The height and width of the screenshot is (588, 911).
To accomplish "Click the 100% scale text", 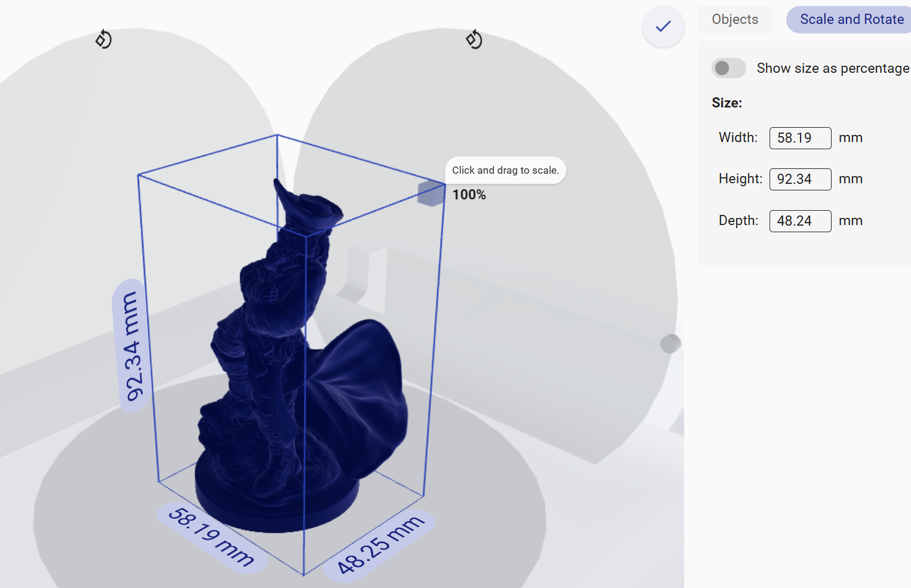I will (469, 195).
